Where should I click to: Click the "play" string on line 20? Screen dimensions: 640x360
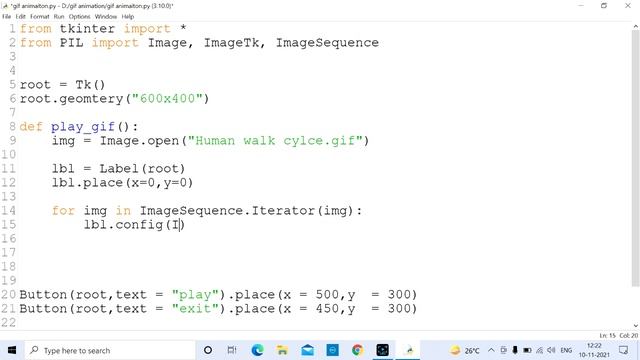[196, 295]
